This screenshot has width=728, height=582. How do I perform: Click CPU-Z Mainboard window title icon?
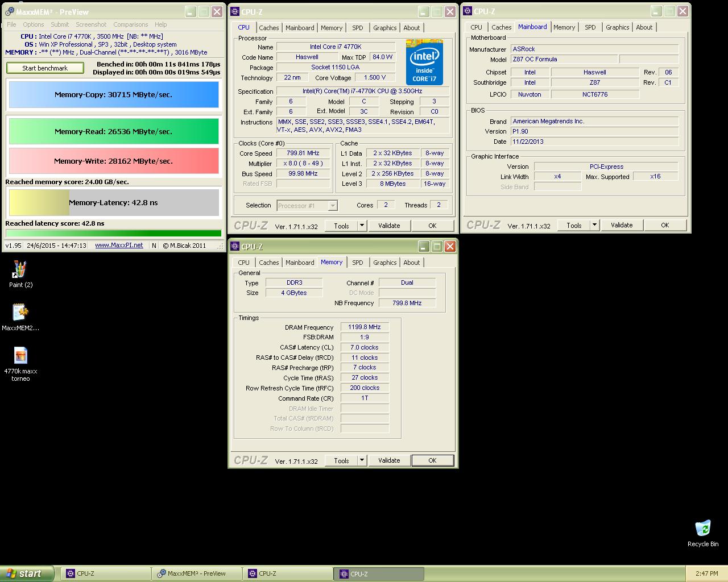click(x=468, y=11)
